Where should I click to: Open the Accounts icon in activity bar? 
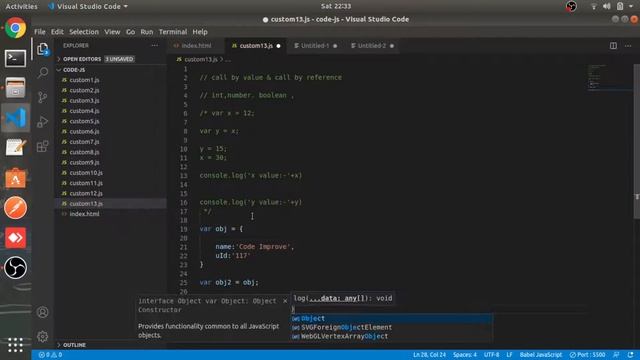(42, 312)
